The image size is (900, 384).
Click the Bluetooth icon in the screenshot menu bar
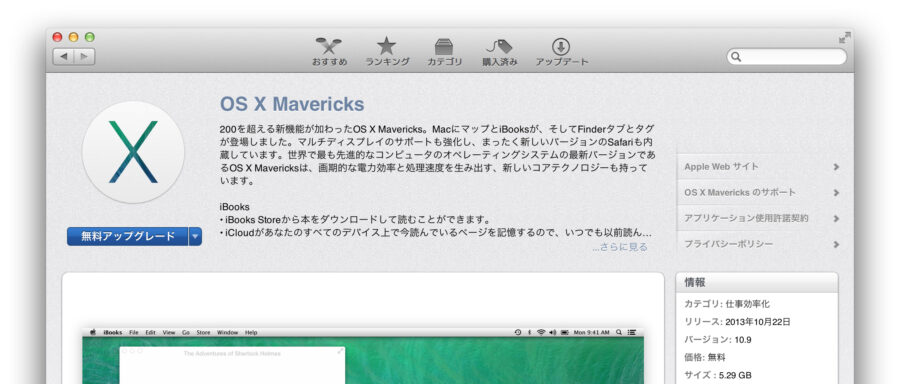click(529, 332)
